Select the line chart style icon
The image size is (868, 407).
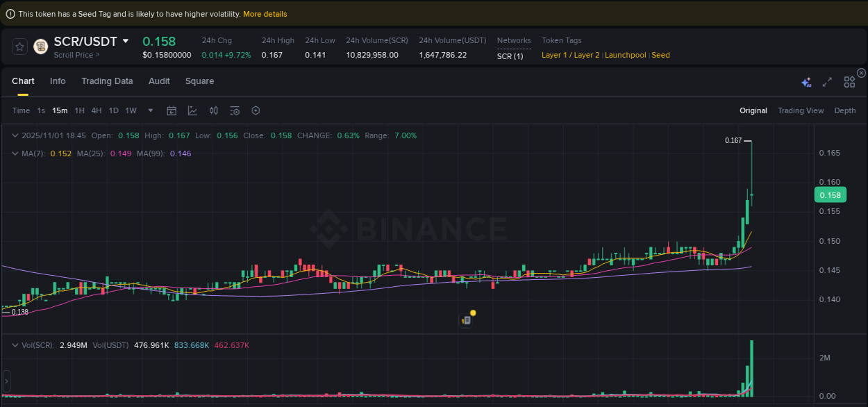pyautogui.click(x=192, y=110)
